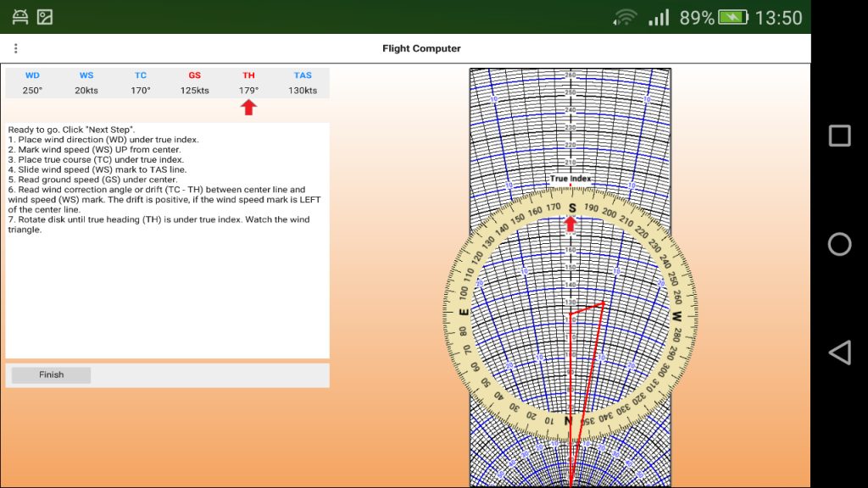Click the W mark on compass ring
Viewport: 868px width, 488px height.
pos(676,317)
